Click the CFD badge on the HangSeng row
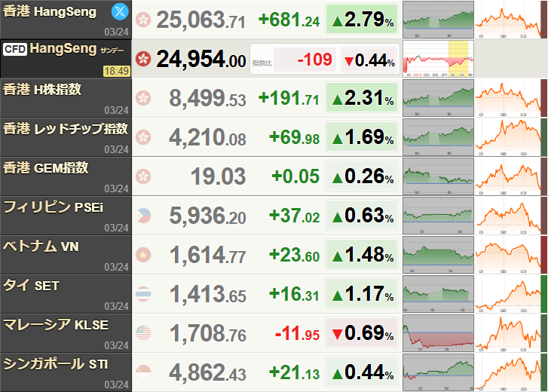Image resolution: width=548 pixels, height=392 pixels. (15, 49)
